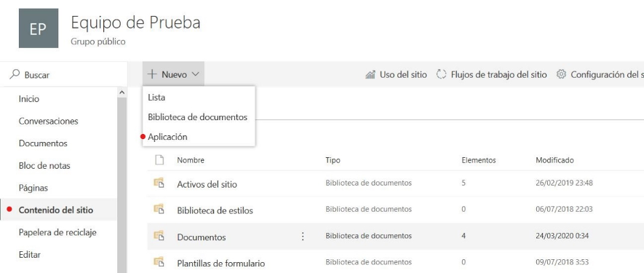Click element count 4 for Documentos row
Viewport: 644px width, 273px height.
point(464,236)
